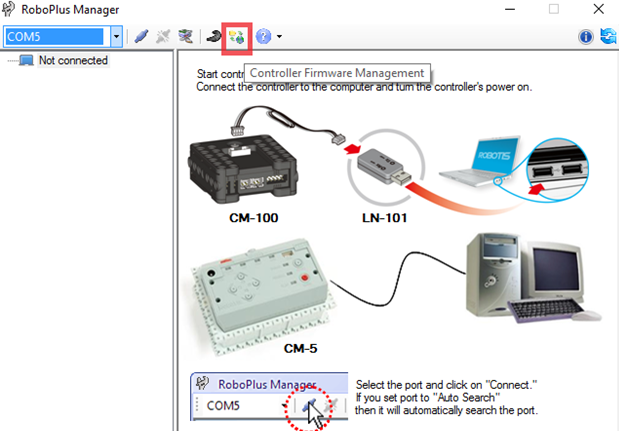Click the CM-100 label
The height and width of the screenshot is (431, 619).
click(x=254, y=218)
